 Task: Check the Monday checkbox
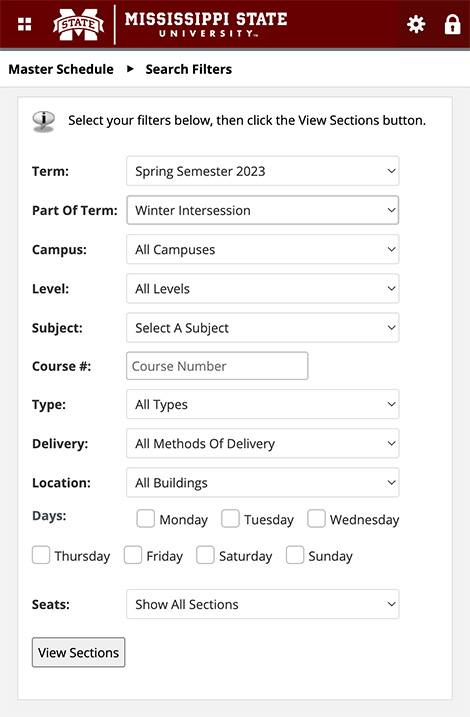[x=145, y=519]
